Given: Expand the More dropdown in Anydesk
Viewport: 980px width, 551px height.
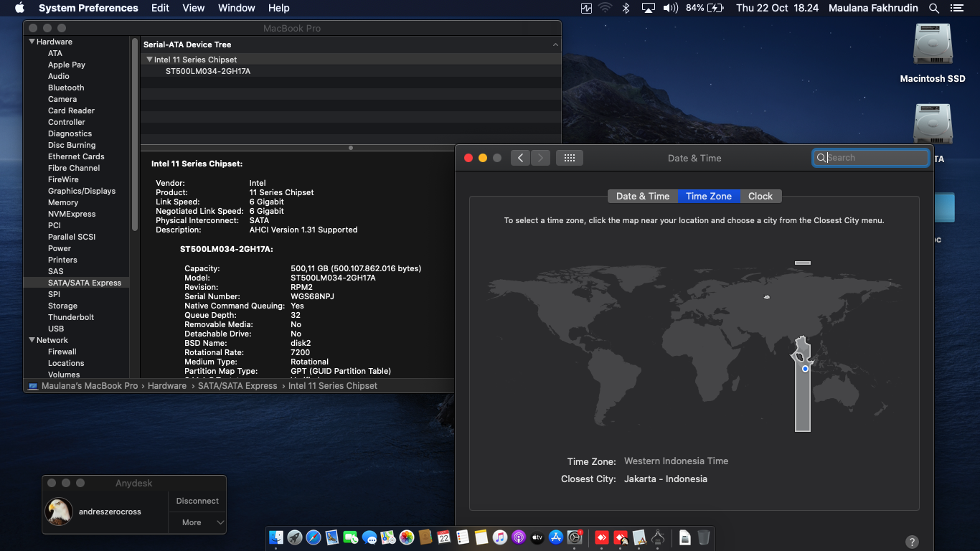Looking at the screenshot, I should 197,522.
